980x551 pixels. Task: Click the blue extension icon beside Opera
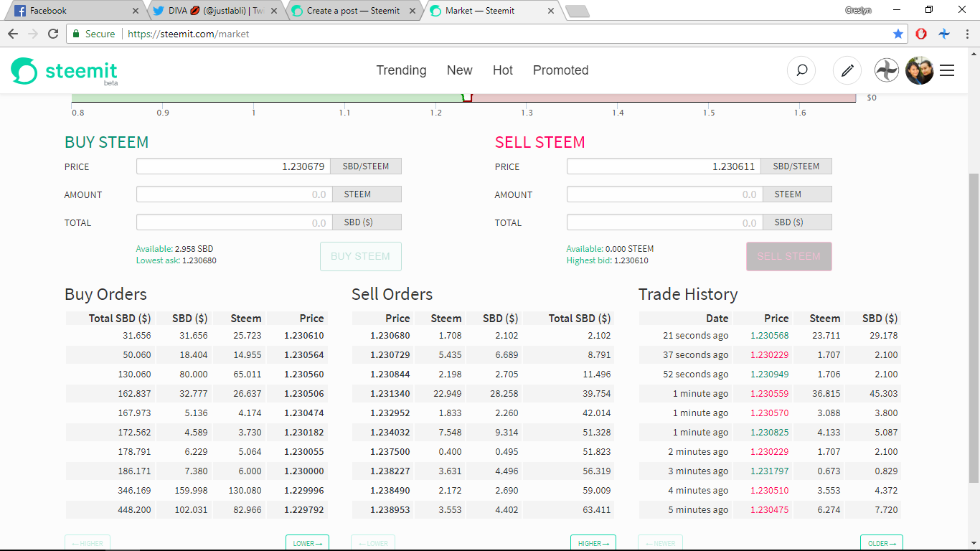(x=944, y=34)
